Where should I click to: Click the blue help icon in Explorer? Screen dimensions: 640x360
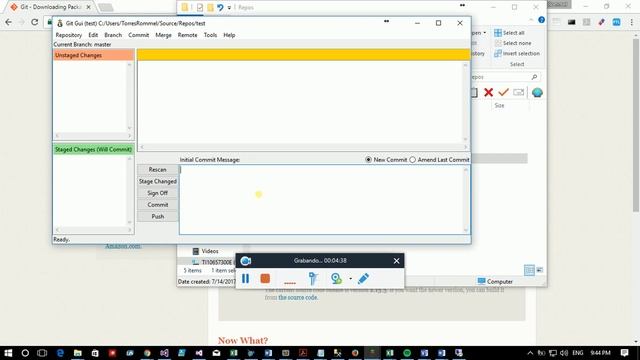(541, 20)
